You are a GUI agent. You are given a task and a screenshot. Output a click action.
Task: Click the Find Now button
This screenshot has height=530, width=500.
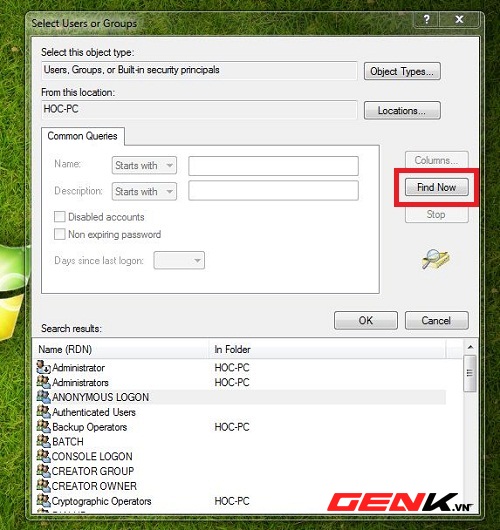coord(436,187)
